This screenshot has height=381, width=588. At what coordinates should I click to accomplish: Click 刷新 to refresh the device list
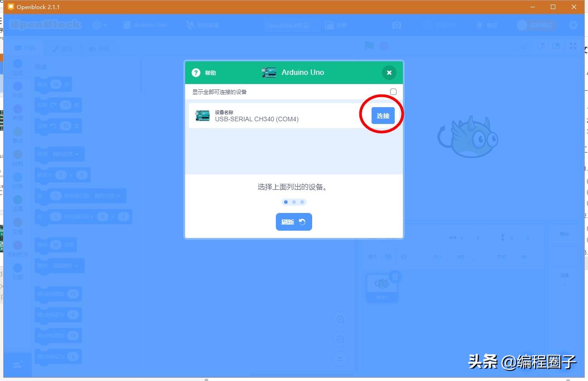pos(294,222)
